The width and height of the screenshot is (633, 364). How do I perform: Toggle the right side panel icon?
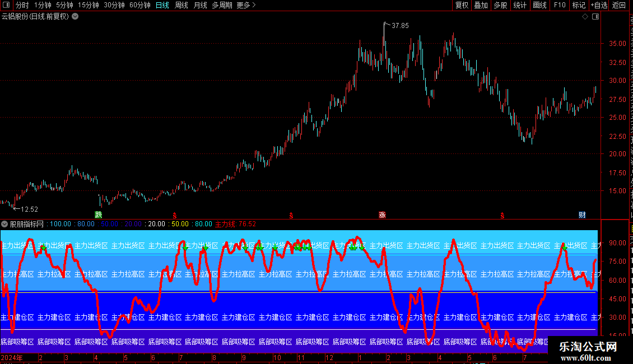coord(595,17)
